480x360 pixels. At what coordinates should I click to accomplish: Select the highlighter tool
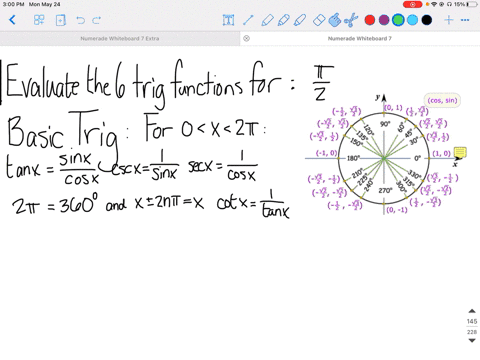pos(300,20)
